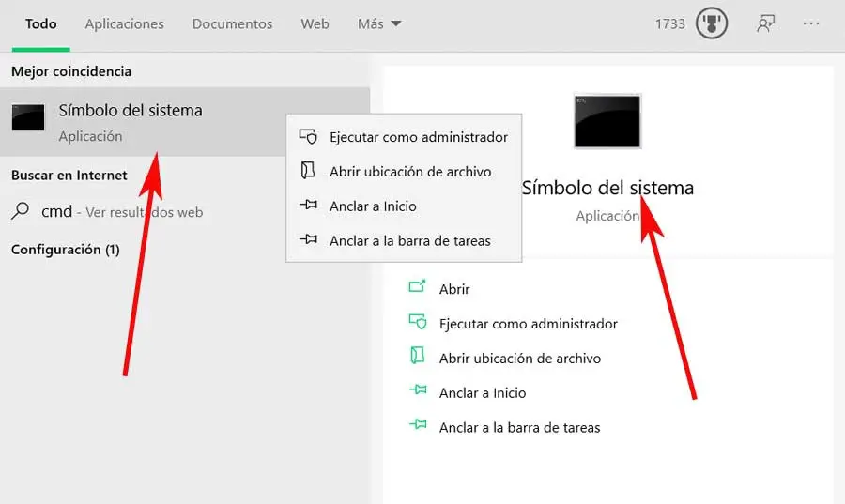Click the shield icon in context menu
This screenshot has width=845, height=504.
coord(308,136)
